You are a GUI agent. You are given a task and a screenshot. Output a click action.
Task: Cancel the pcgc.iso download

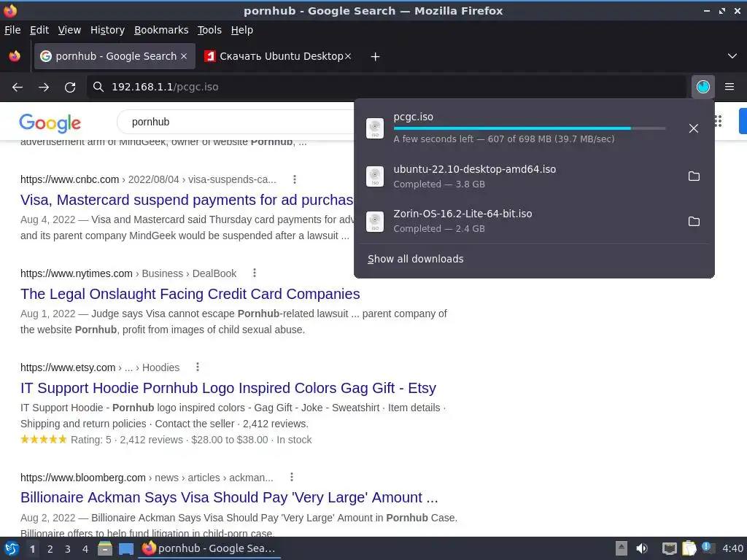[694, 128]
